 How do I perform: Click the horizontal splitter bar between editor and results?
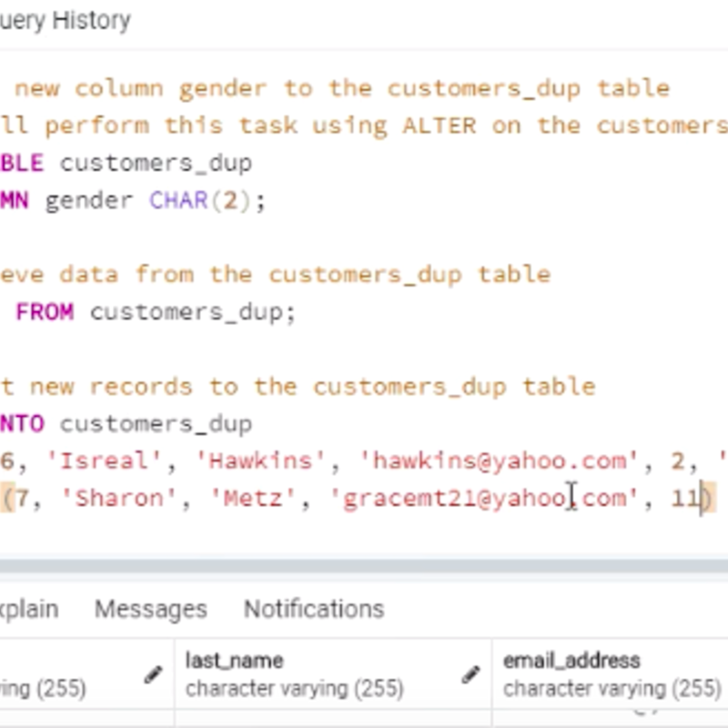(364, 566)
